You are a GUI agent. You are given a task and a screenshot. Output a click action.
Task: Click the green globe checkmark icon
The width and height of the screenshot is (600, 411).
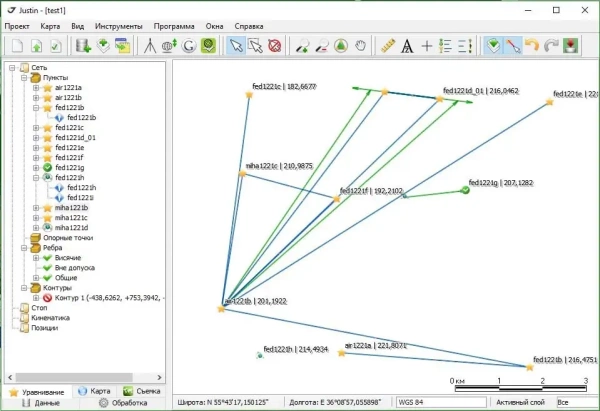(209, 46)
